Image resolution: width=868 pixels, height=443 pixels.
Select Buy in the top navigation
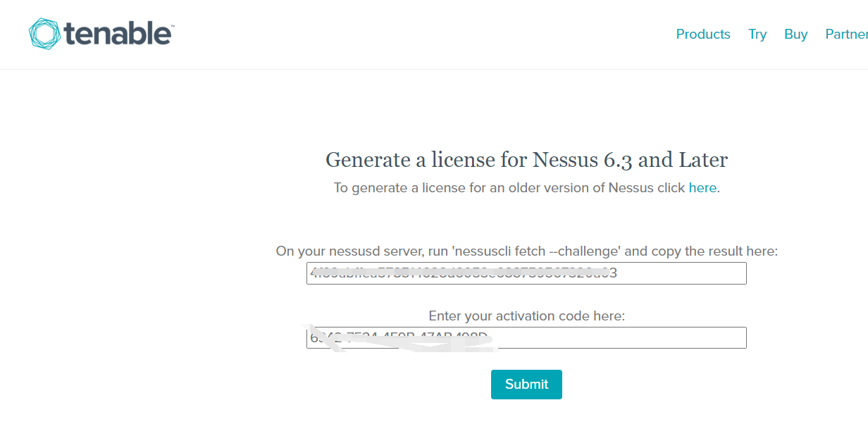(795, 35)
